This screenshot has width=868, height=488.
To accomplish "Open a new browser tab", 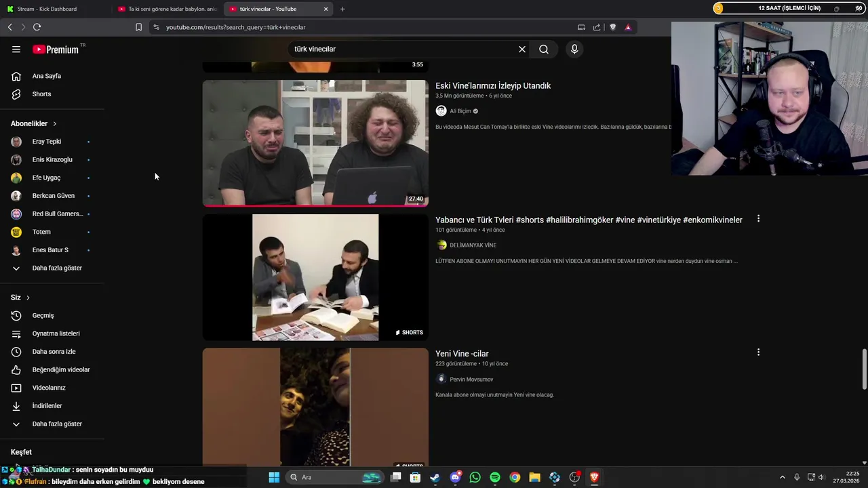I will 342,9.
